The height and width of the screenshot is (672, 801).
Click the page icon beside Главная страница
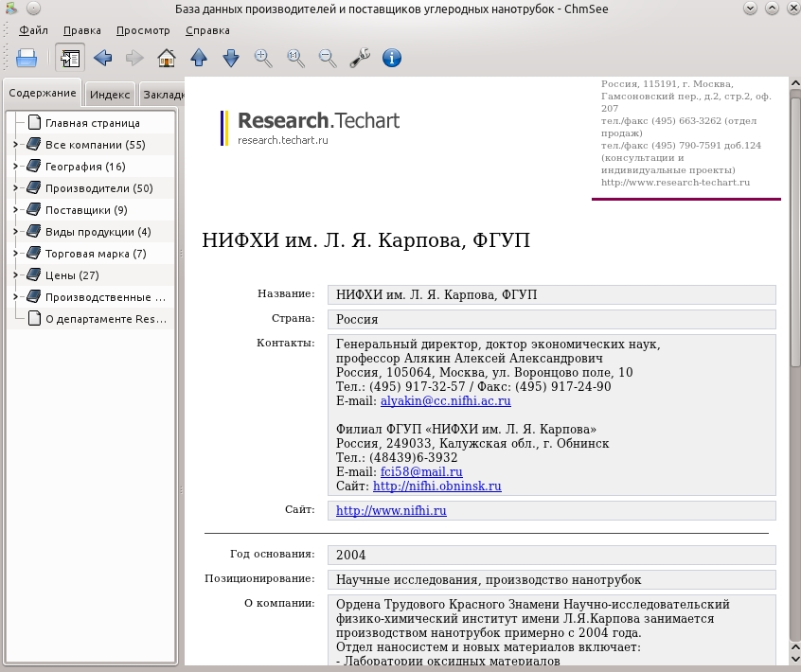34,122
